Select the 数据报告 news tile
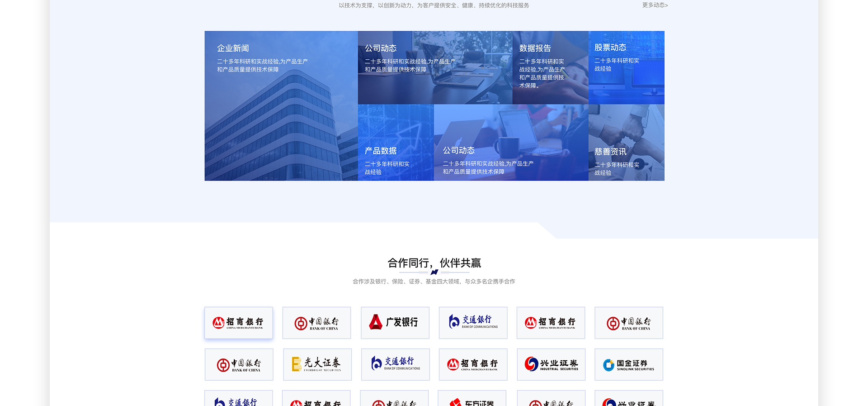Image resolution: width=868 pixels, height=406 pixels. click(550, 67)
